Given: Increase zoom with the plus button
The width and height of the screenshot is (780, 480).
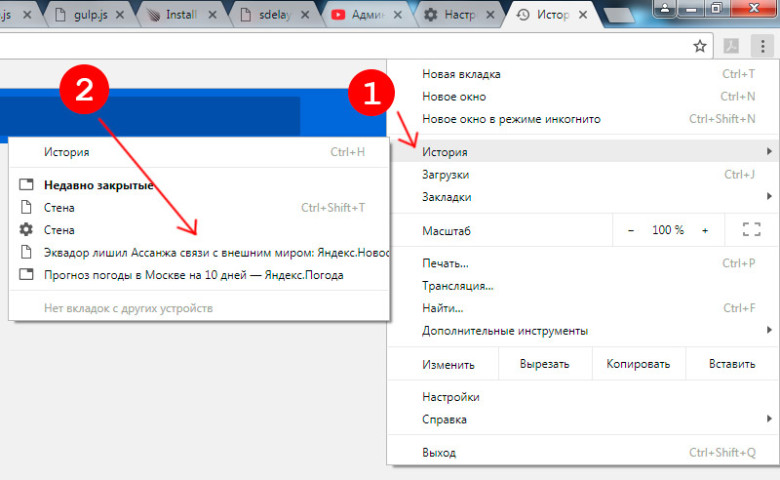Looking at the screenshot, I should pos(705,230).
